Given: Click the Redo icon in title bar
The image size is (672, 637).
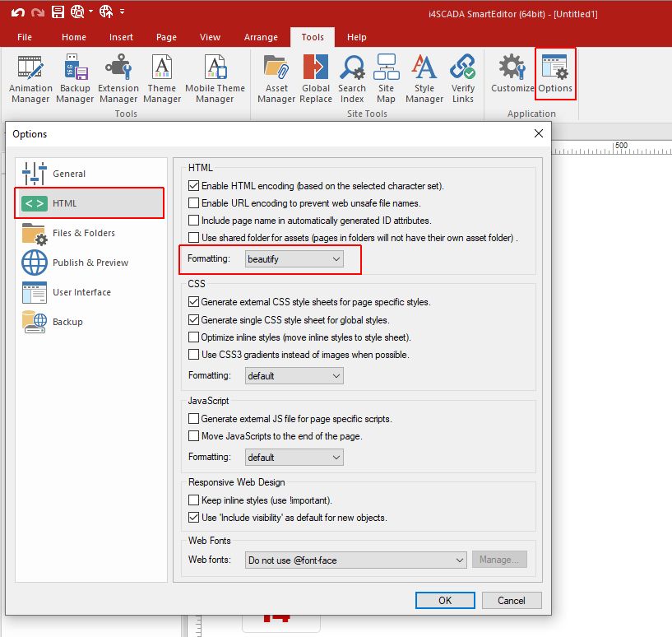Looking at the screenshot, I should [x=38, y=12].
